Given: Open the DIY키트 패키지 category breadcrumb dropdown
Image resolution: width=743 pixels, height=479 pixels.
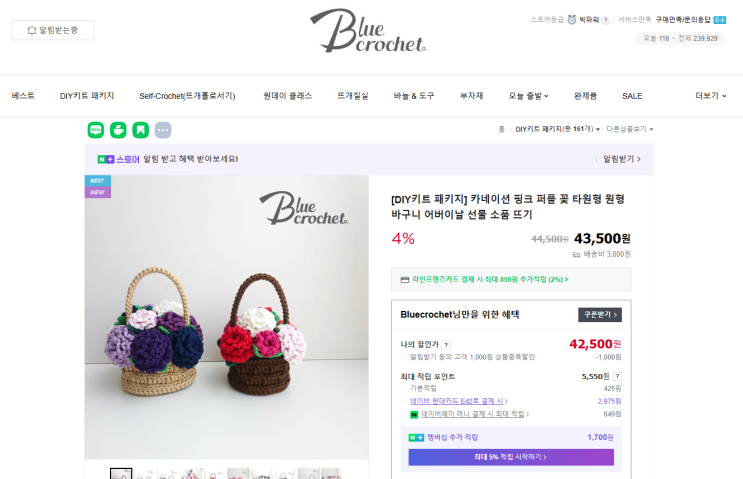Looking at the screenshot, I should pyautogui.click(x=557, y=129).
